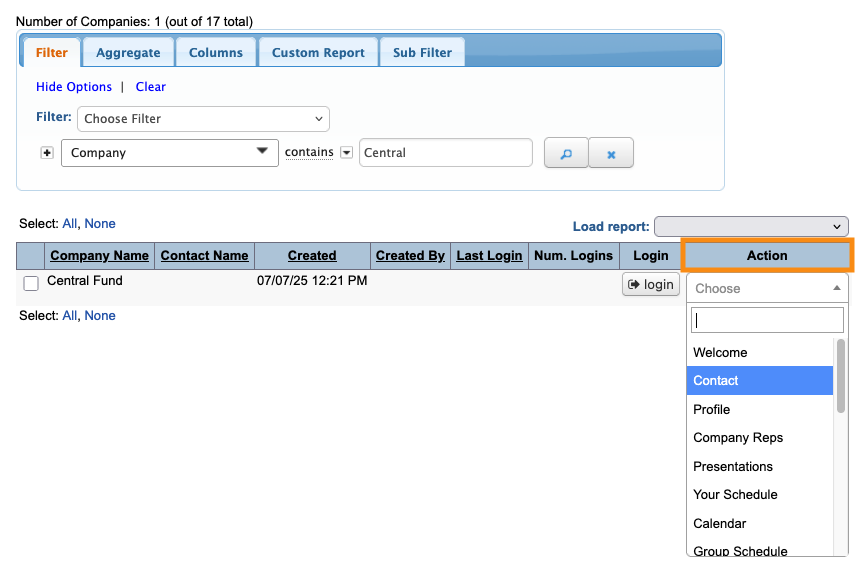Open the Load report dropdown
The image size is (868, 575).
[x=750, y=227]
